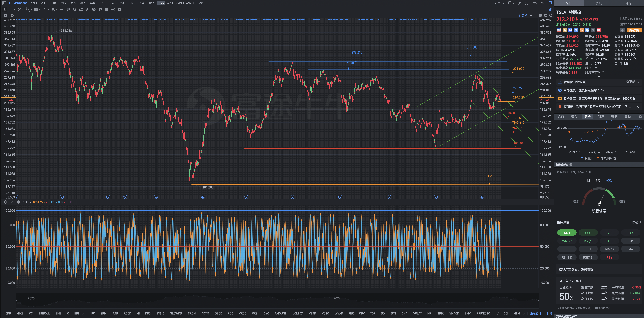Select the 4小时 timeframe
Viewport: 644px width, 318px height.
tap(190, 3)
